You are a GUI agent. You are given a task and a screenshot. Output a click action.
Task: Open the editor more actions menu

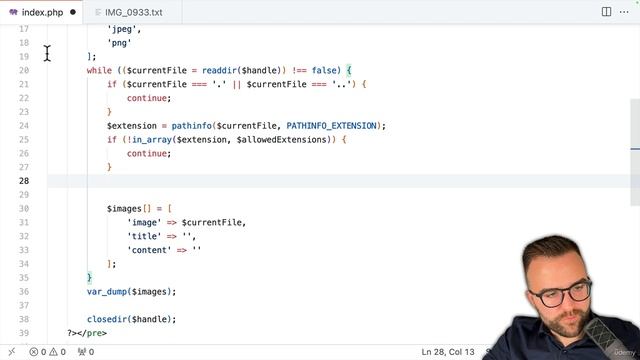624,12
